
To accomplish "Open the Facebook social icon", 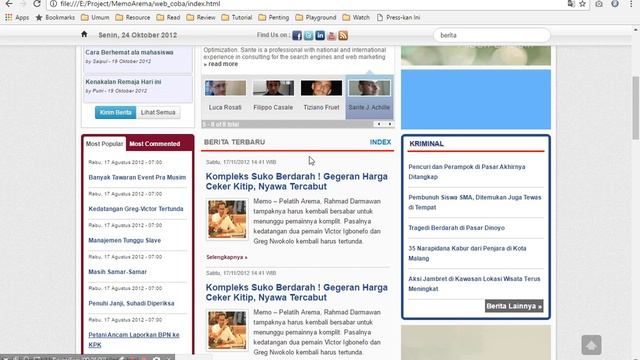I will tap(297, 36).
